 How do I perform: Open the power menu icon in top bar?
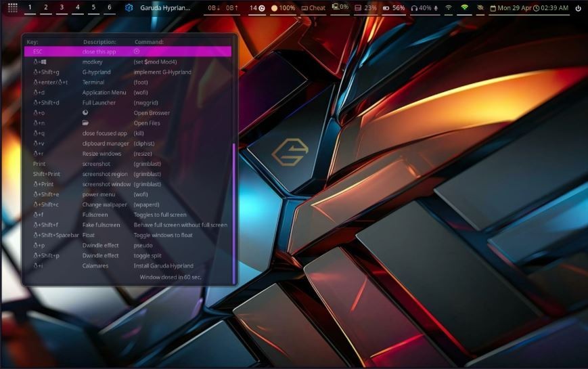tap(579, 8)
